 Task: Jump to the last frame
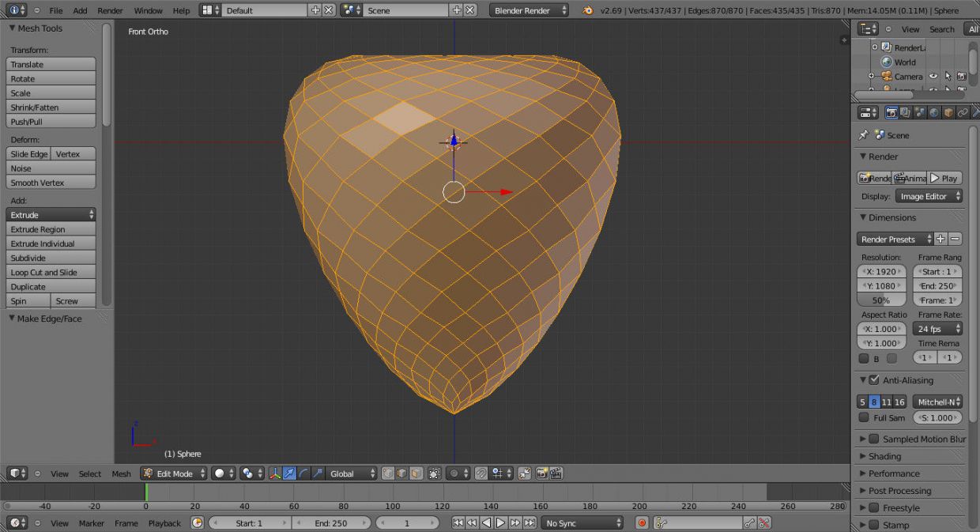(530, 523)
